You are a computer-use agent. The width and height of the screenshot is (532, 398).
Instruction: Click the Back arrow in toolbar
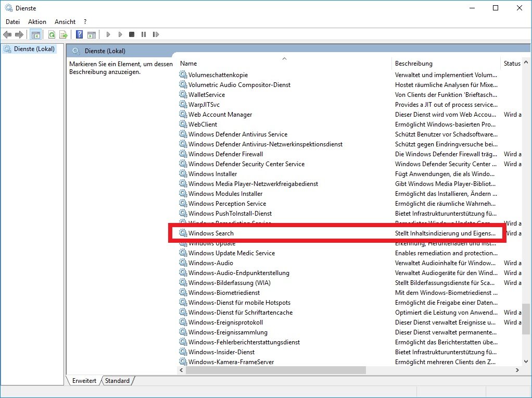[x=7, y=34]
